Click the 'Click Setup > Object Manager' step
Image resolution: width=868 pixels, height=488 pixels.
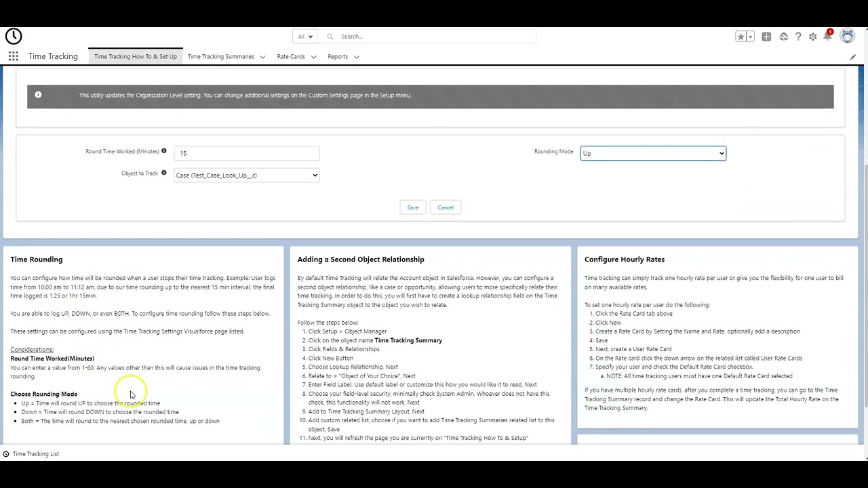tap(347, 331)
